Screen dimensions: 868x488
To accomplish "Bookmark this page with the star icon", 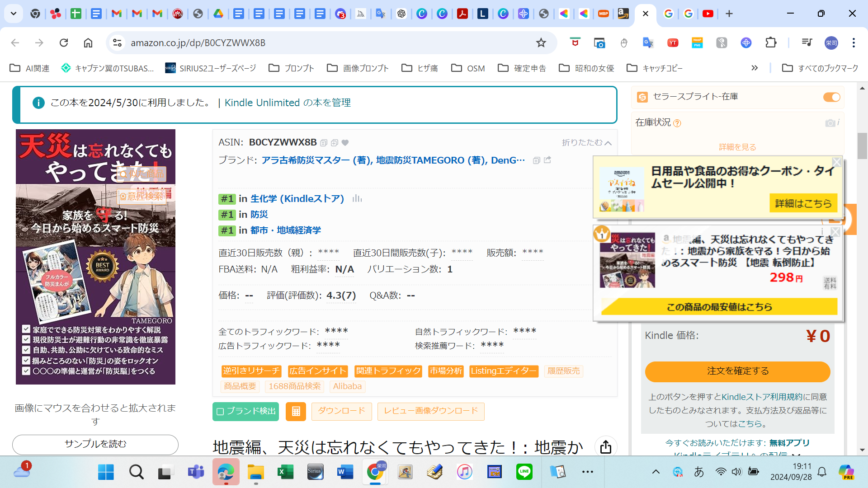I will pos(541,42).
